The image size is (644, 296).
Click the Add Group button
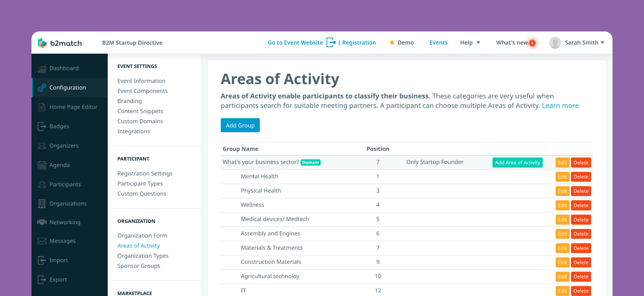tap(240, 125)
